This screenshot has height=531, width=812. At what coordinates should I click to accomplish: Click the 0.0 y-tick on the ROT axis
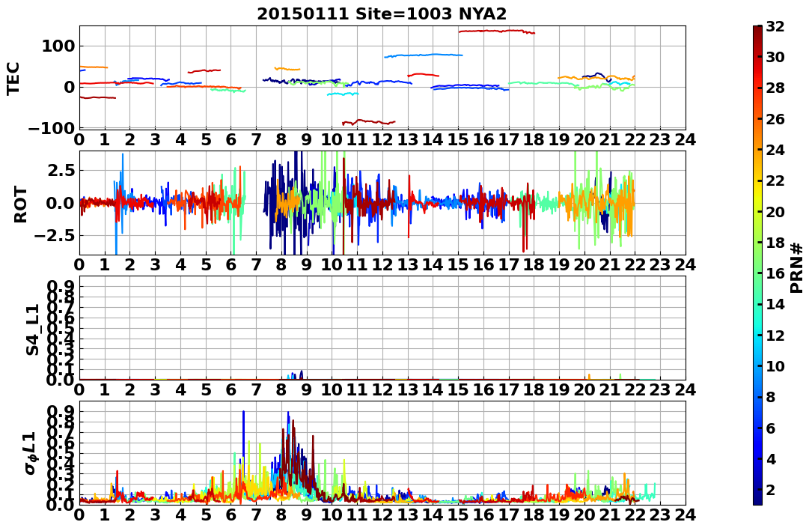(62, 204)
